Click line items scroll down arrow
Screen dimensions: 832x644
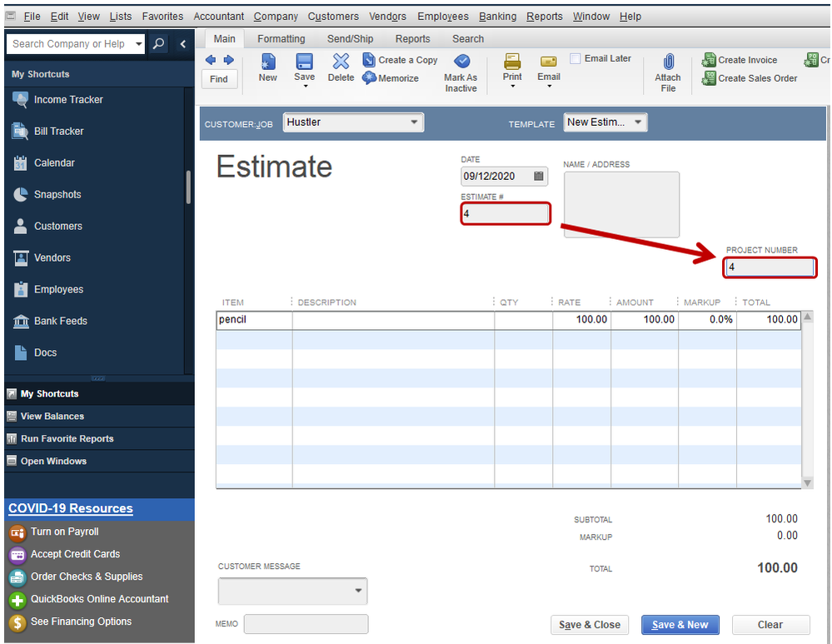[808, 483]
